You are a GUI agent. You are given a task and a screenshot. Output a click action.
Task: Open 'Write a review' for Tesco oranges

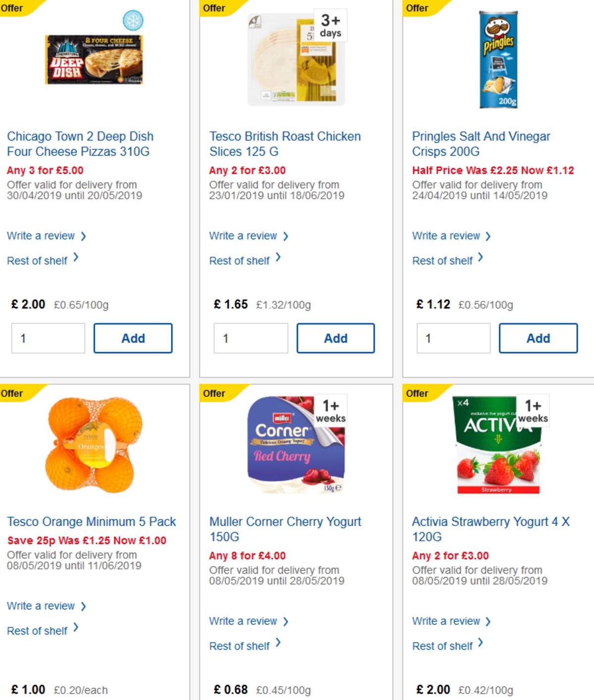[40, 606]
